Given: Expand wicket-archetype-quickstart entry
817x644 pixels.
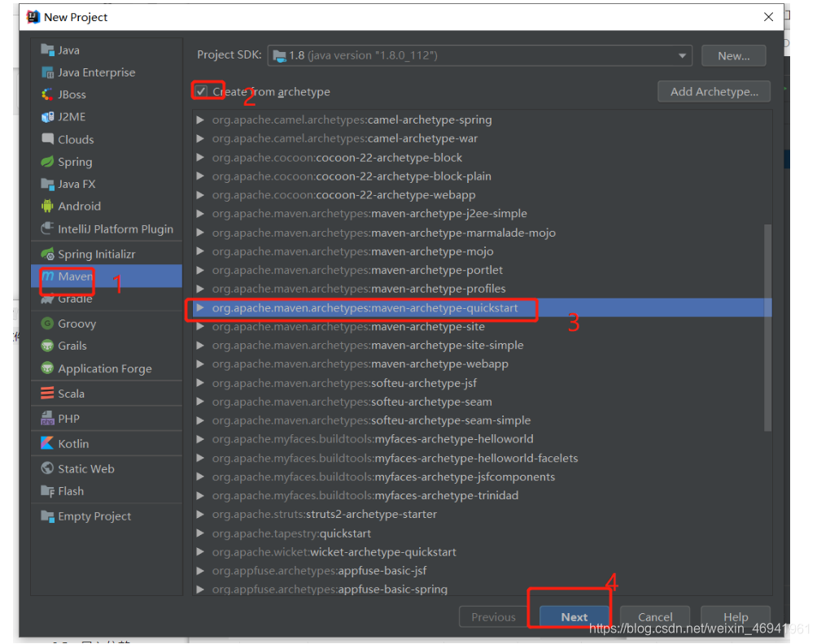Looking at the screenshot, I should click(x=200, y=552).
